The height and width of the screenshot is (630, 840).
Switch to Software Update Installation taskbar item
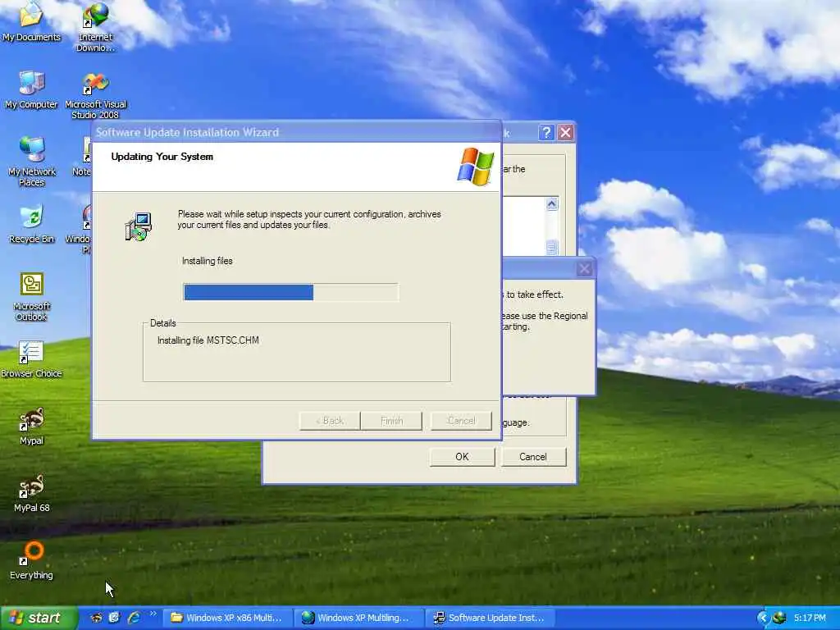[x=491, y=618]
